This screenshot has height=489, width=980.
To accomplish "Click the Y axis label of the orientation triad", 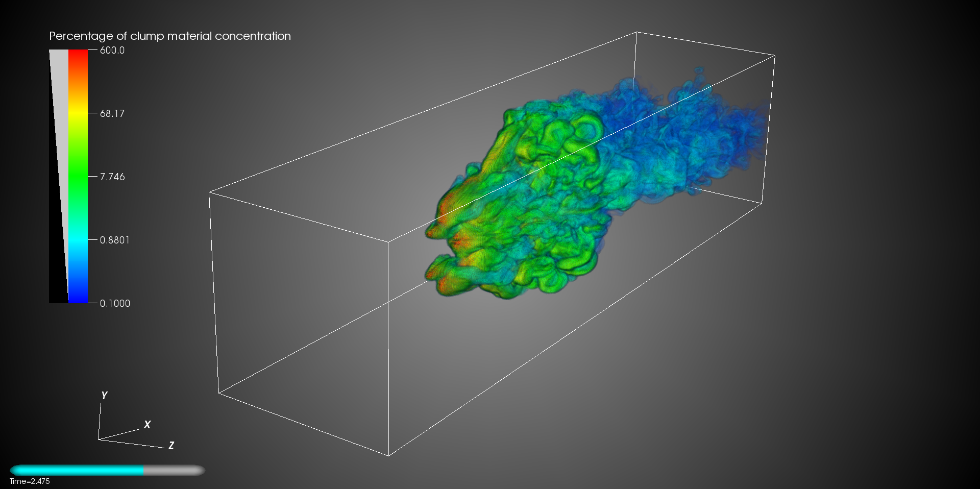I will tap(104, 396).
